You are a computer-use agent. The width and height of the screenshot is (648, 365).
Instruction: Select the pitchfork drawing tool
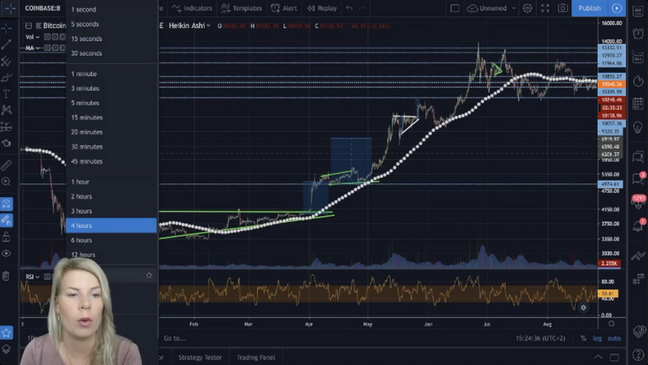[x=6, y=61]
